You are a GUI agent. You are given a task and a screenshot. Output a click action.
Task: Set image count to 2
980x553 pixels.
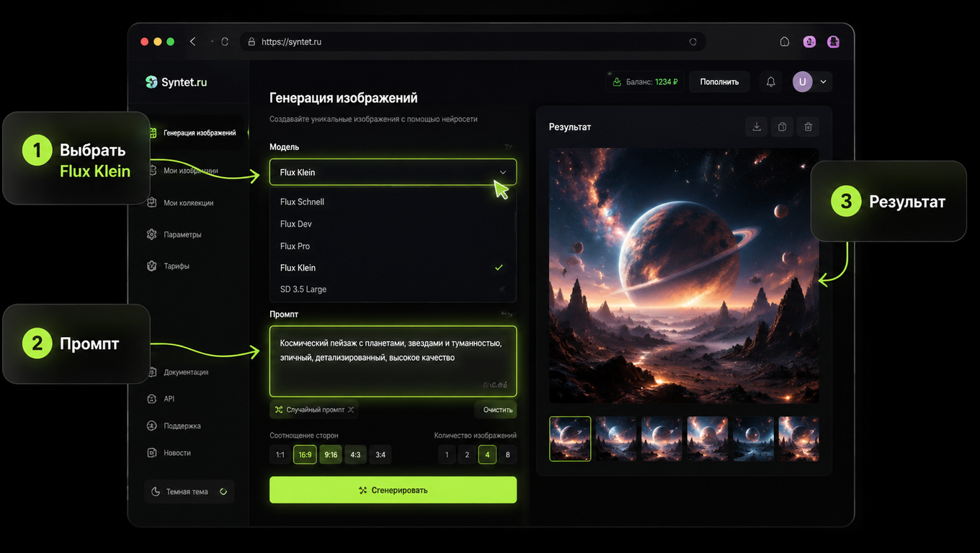pos(467,454)
